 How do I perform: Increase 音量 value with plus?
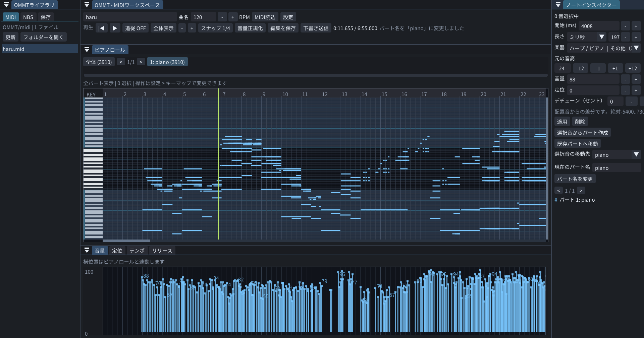click(x=636, y=79)
